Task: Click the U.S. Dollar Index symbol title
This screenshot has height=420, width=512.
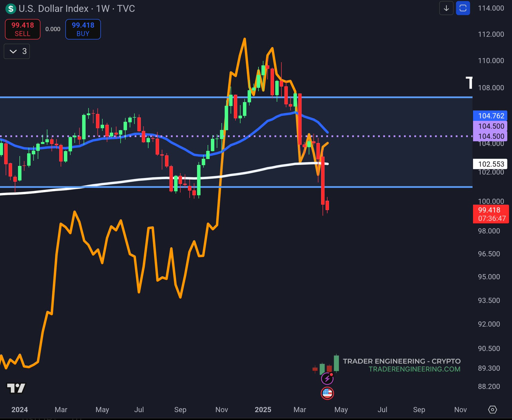Action: click(53, 9)
